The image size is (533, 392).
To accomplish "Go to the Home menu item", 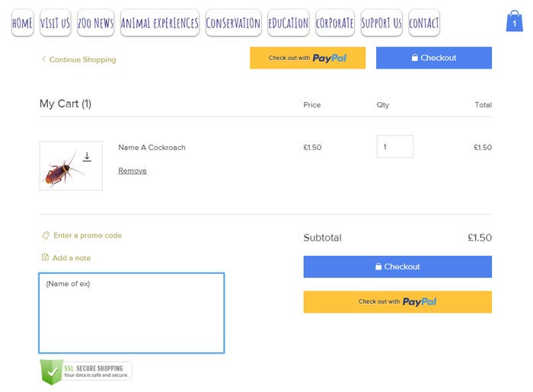I will click(22, 23).
